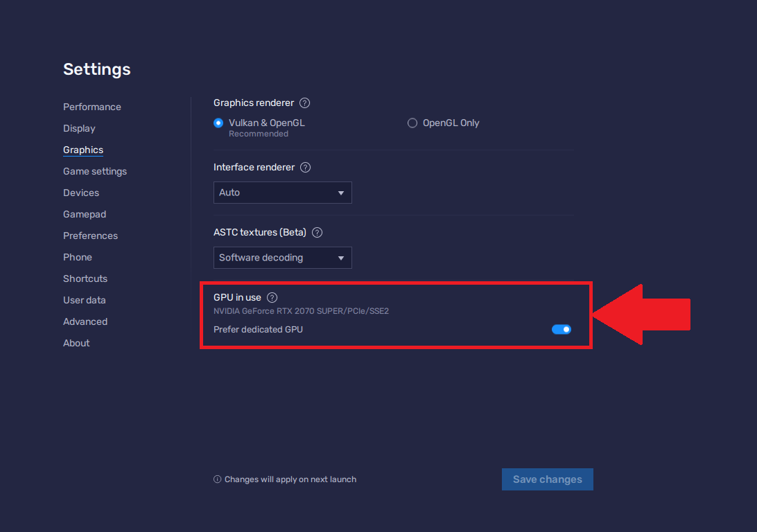The image size is (757, 532).
Task: Open the Shortcuts settings section
Action: tap(85, 278)
